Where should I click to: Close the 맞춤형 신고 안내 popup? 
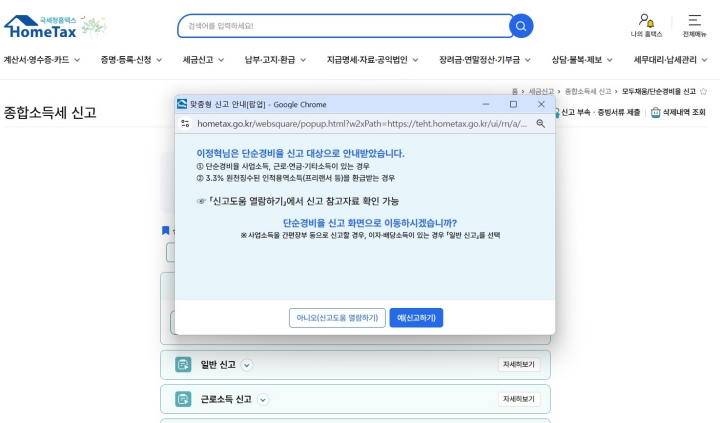click(541, 104)
